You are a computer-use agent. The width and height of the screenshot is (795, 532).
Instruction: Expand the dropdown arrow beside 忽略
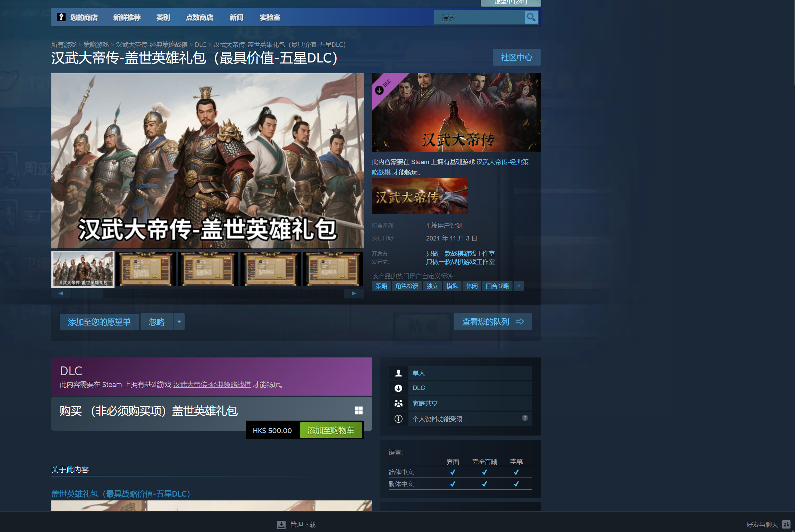point(179,322)
